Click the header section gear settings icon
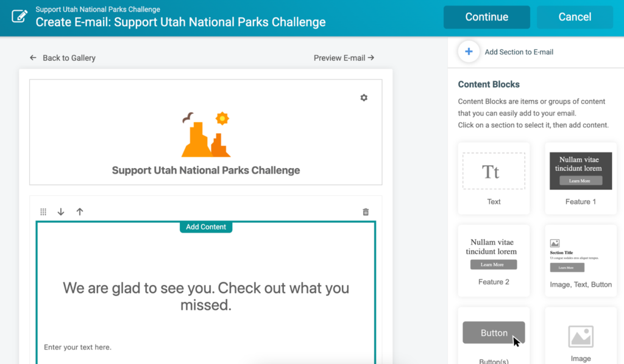The width and height of the screenshot is (624, 364). coord(364,97)
